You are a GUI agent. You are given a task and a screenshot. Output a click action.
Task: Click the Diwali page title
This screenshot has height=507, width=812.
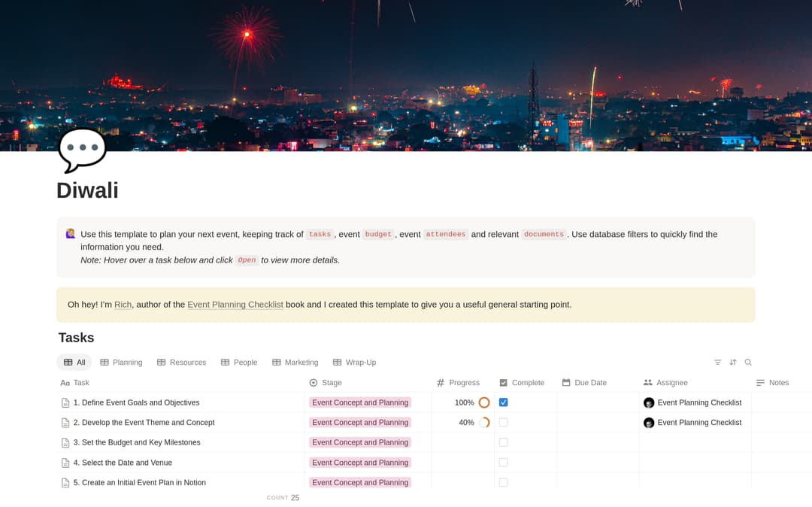(x=87, y=190)
